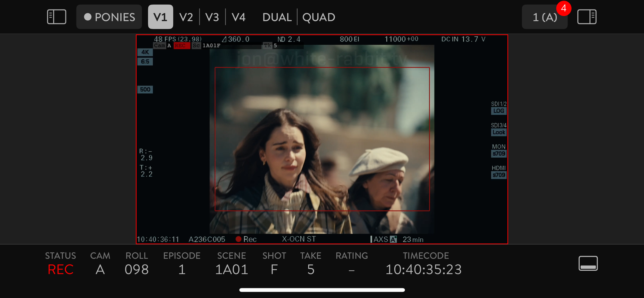Click the REC status indicator
Image resolution: width=644 pixels, height=298 pixels.
pos(61,269)
